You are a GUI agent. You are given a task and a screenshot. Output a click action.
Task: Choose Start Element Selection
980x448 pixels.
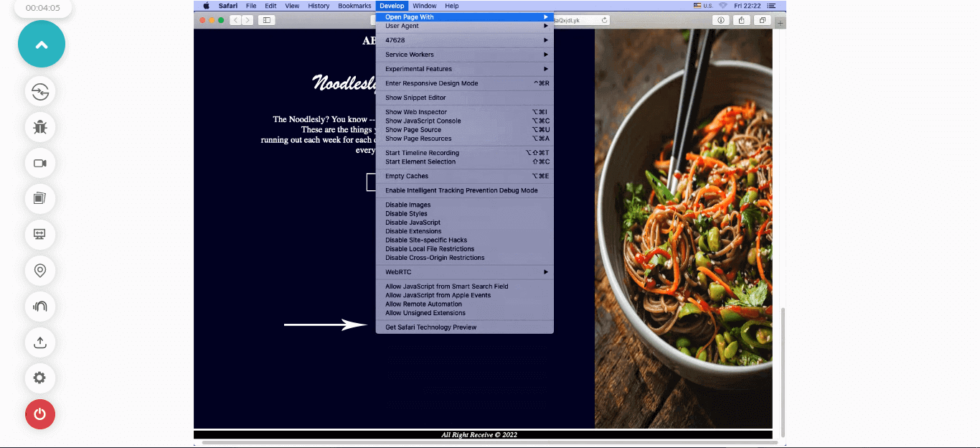pos(465,162)
